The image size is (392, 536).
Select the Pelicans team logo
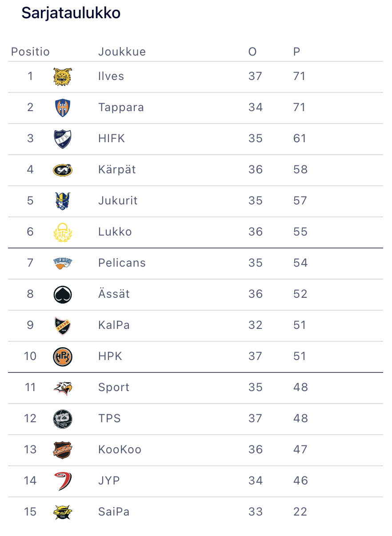pyautogui.click(x=62, y=263)
